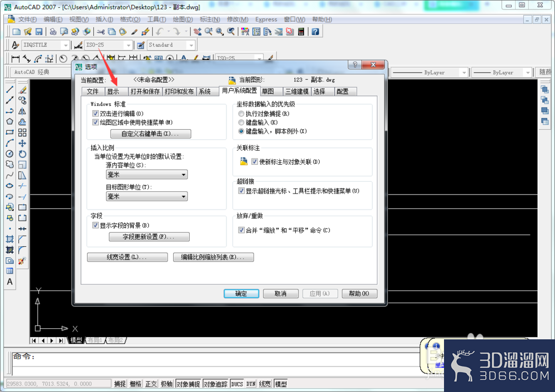Switch to the 打开和保存 tab
The width and height of the screenshot is (555, 392).
145,91
